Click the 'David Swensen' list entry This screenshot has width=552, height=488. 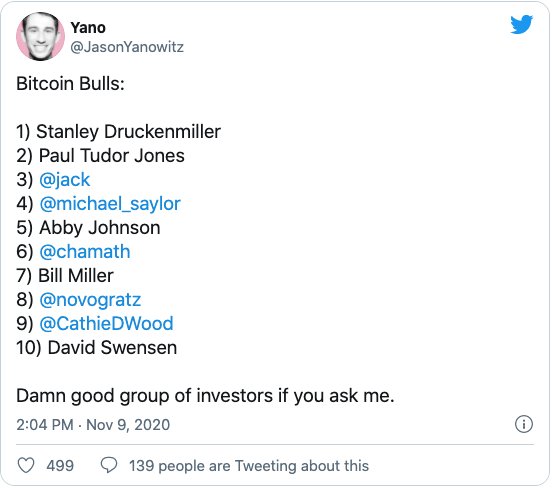pyautogui.click(x=112, y=348)
